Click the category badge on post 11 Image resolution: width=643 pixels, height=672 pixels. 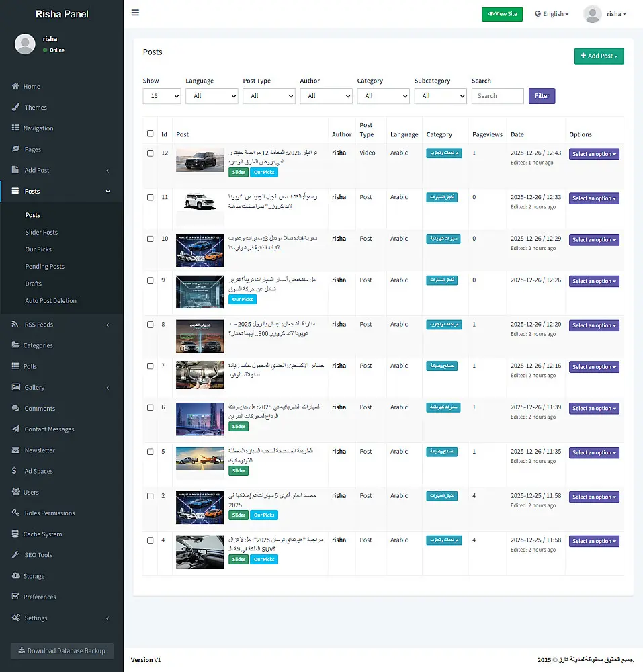click(x=441, y=197)
